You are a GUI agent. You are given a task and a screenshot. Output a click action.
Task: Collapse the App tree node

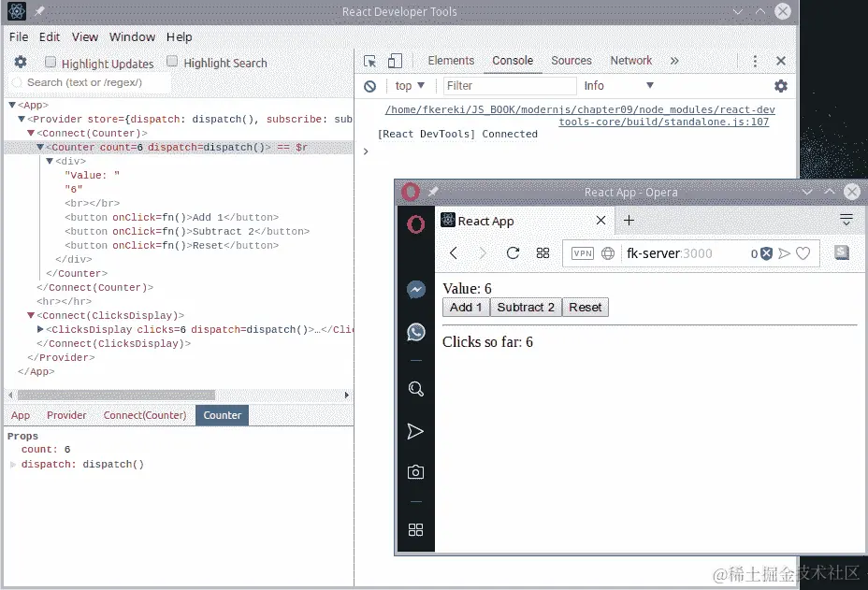tap(12, 105)
